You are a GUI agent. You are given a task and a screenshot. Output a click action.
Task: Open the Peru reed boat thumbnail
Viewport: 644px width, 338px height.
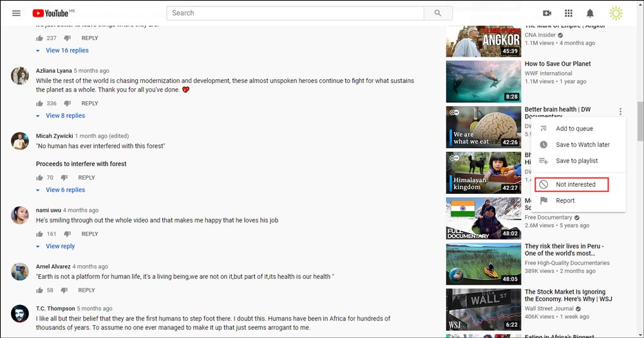(x=484, y=264)
